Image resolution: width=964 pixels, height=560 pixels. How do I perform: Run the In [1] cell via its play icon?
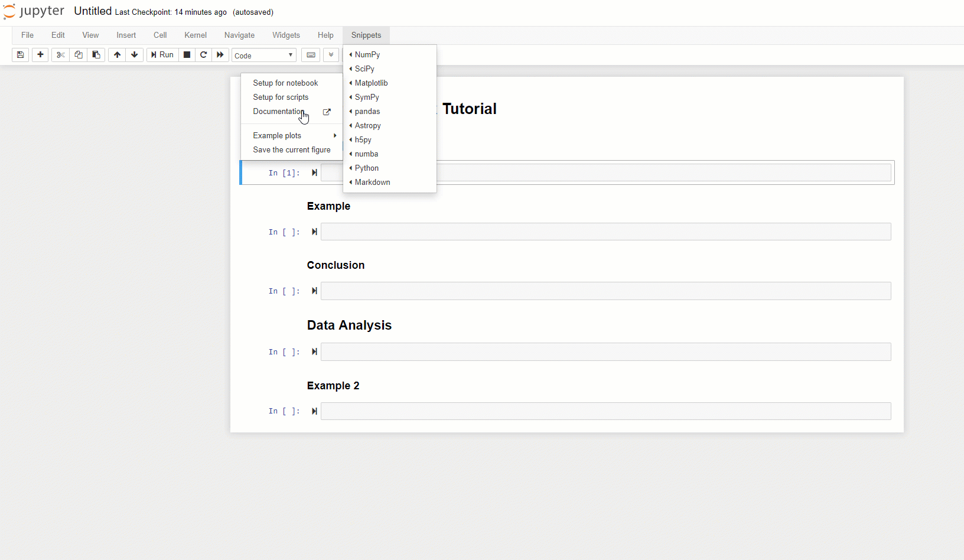click(x=314, y=172)
